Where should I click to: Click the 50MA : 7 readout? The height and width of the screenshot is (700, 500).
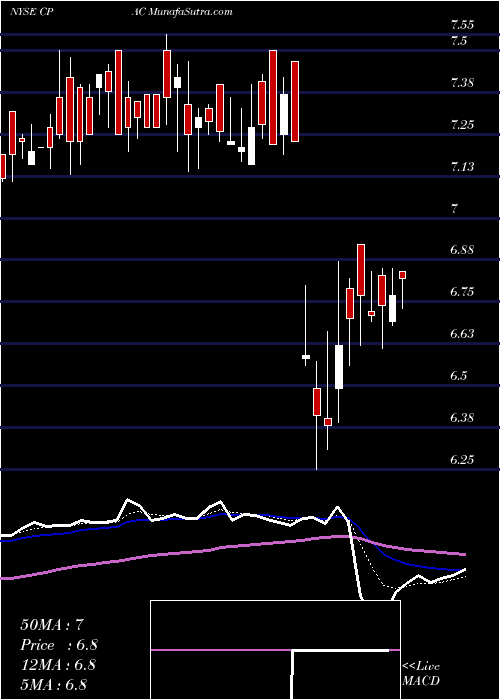click(x=52, y=624)
